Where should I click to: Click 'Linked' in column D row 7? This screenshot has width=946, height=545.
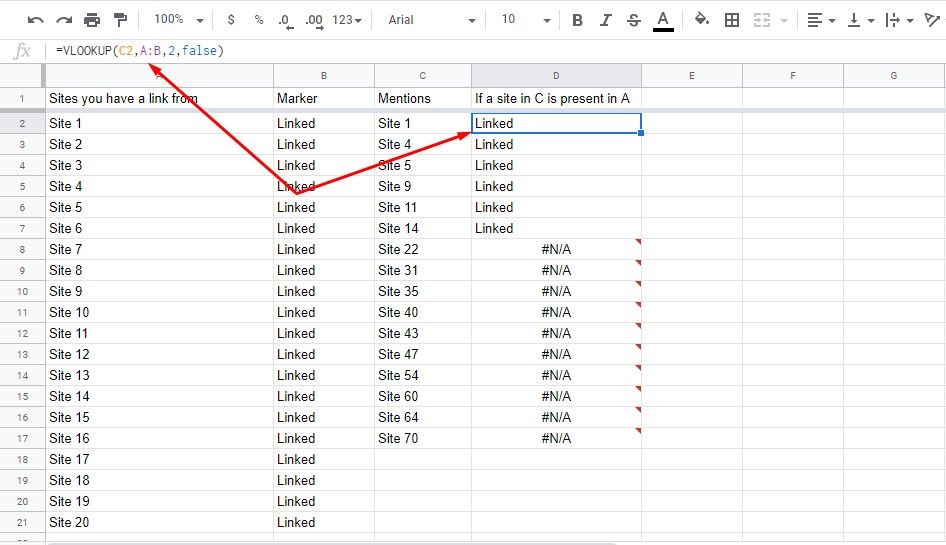tap(556, 228)
